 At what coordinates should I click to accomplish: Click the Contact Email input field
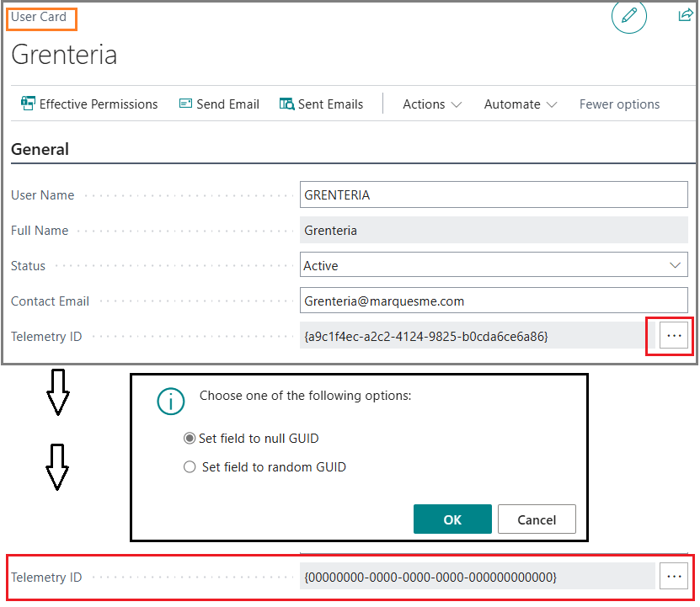[494, 301]
